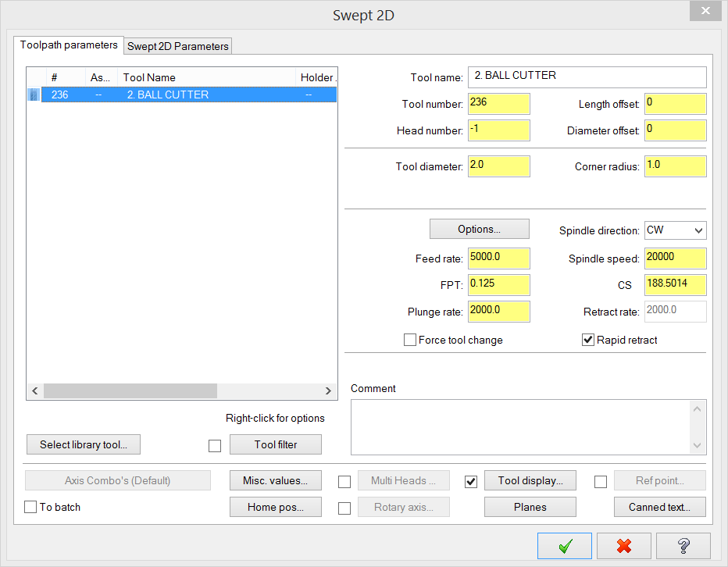This screenshot has width=728, height=567.
Task: Click the Tool Name column header
Action: 207,77
